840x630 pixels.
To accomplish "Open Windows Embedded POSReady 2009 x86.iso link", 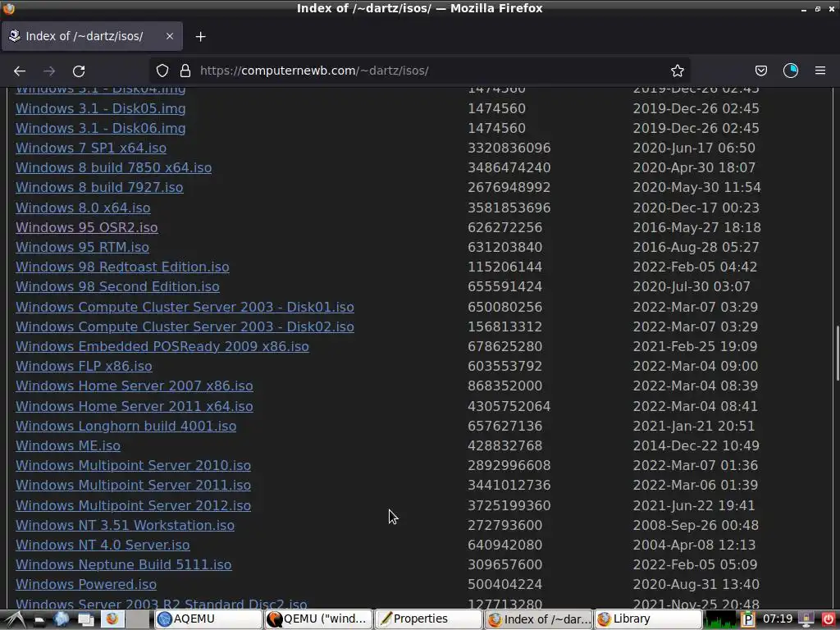I will pos(162,347).
